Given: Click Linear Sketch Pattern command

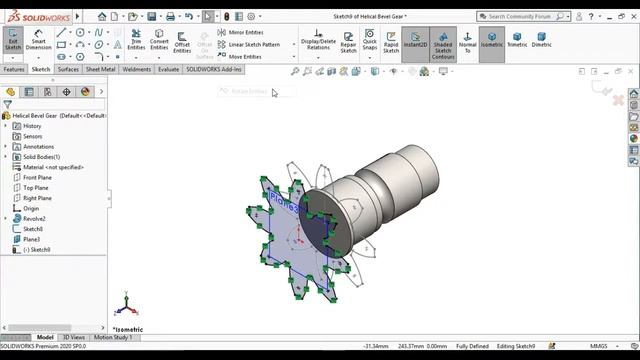Looking at the screenshot, I should pyautogui.click(x=249, y=44).
